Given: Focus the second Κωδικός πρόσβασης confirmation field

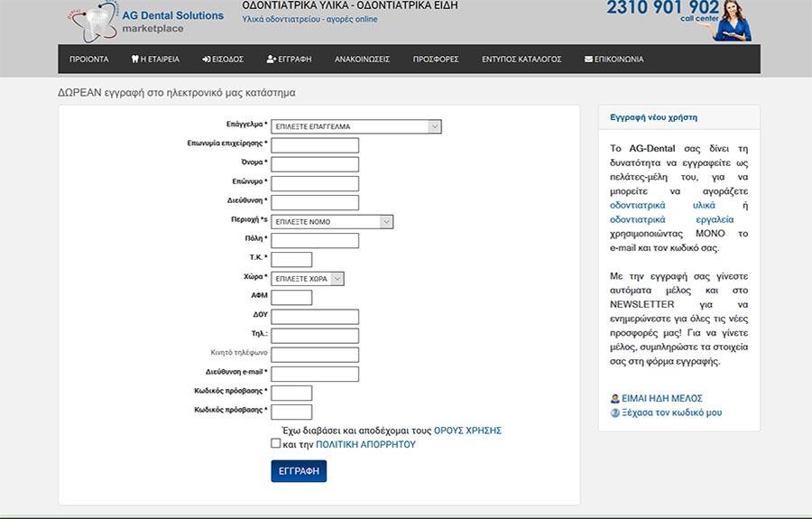Looking at the screenshot, I should coord(291,412).
